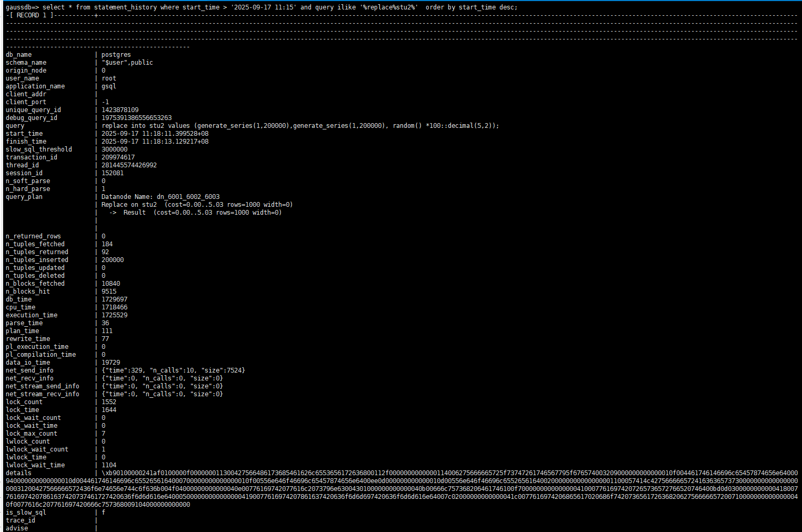Click the gaussdb=> select statement line
802x532 pixels.
click(x=262, y=7)
